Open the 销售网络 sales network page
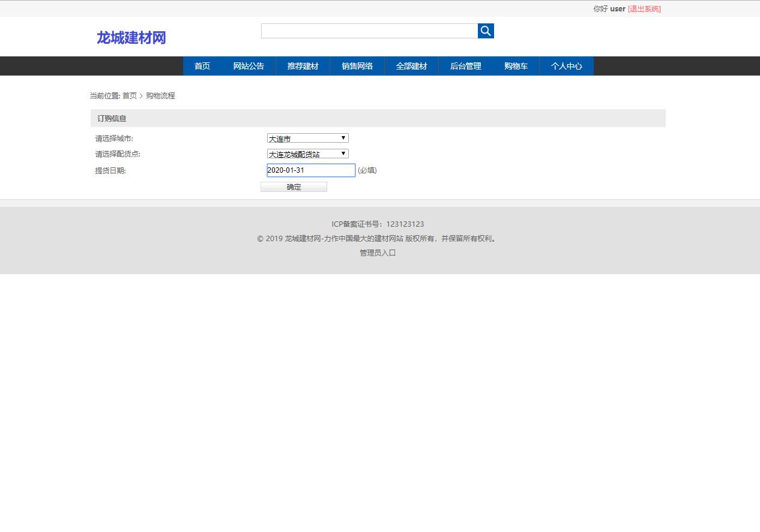 [x=357, y=66]
